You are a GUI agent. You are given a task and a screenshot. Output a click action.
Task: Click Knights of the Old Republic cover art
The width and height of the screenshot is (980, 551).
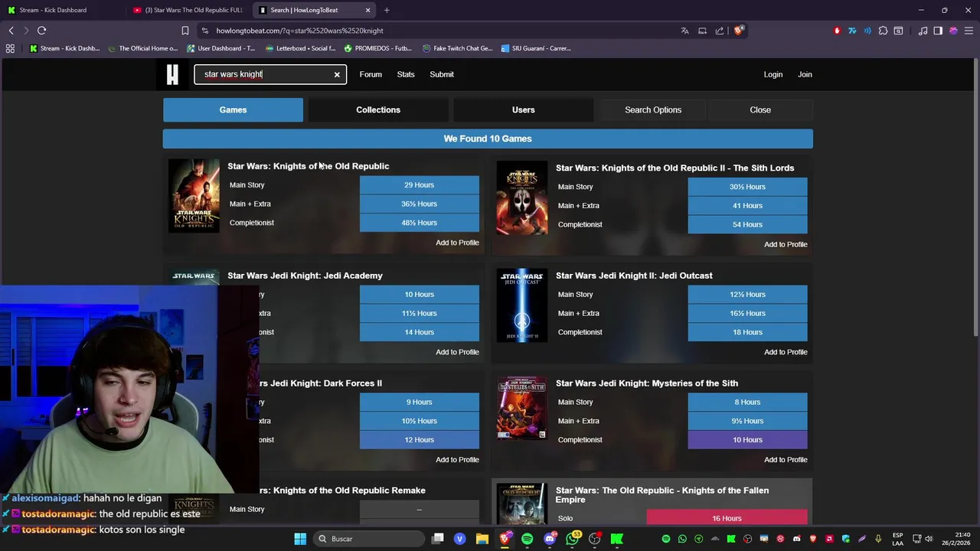coord(194,196)
